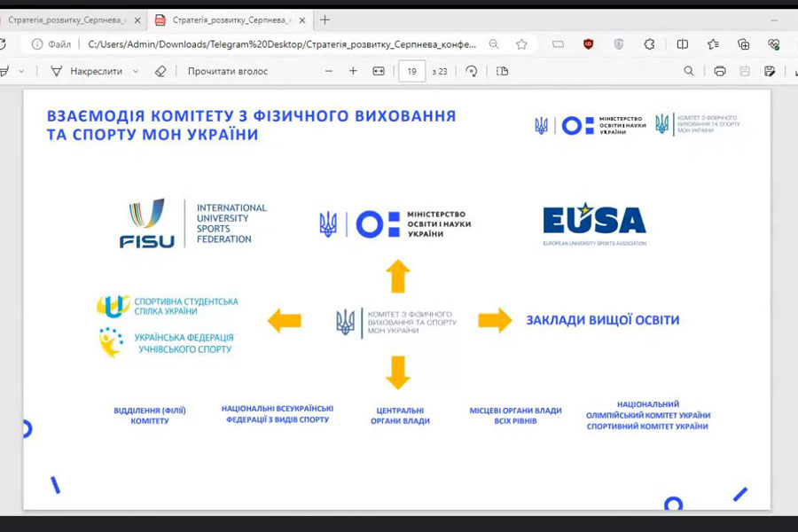Print the PDF document
The height and width of the screenshot is (532, 798).
[720, 71]
